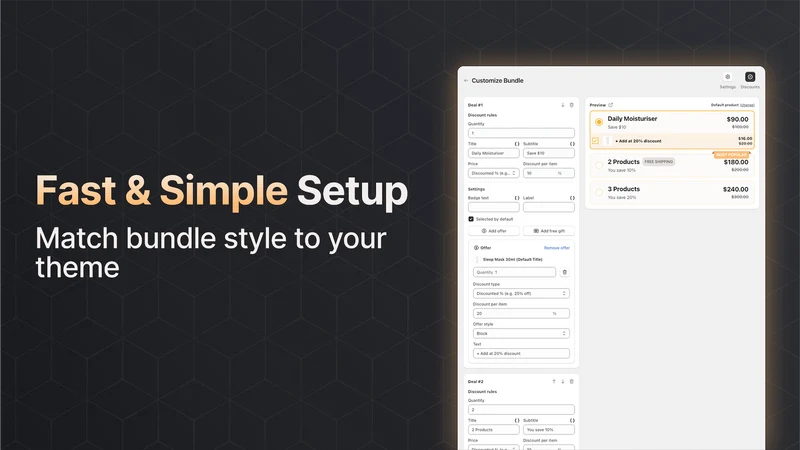Insert variable into Badge text field
The image size is (800, 450).
click(517, 198)
